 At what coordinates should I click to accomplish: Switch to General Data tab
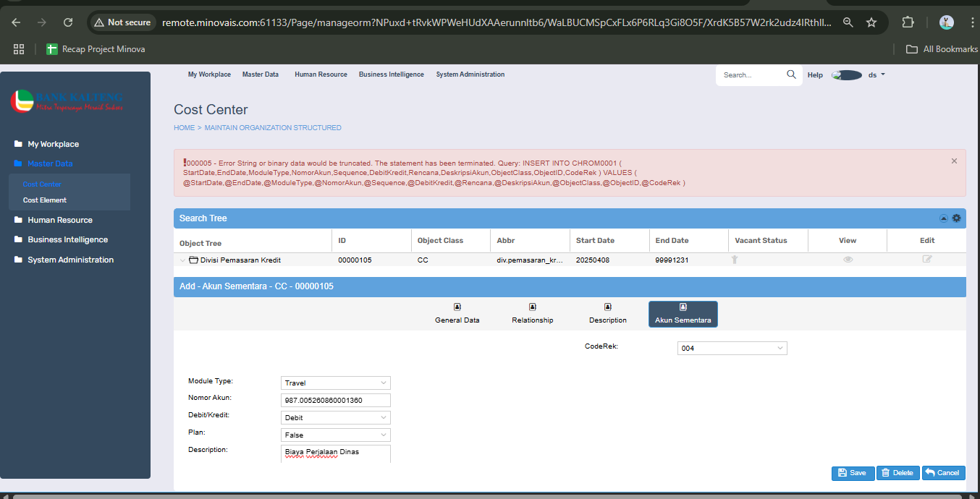pyautogui.click(x=457, y=314)
